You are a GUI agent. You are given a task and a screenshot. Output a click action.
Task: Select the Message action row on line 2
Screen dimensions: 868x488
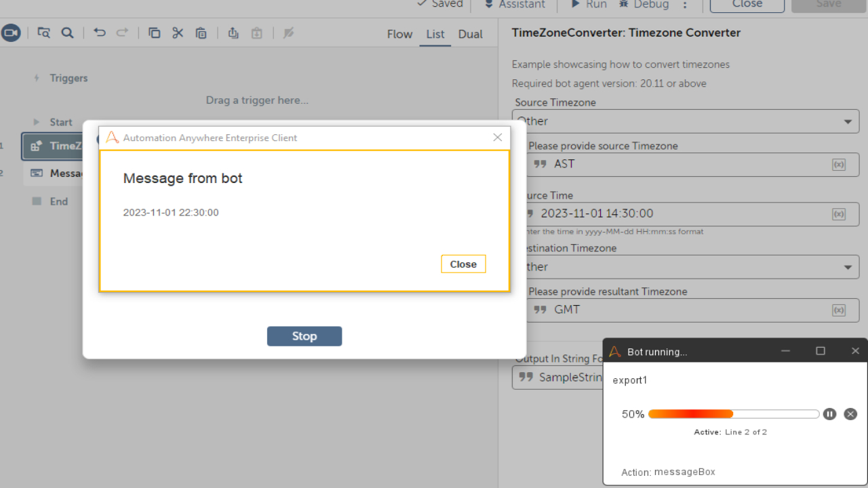click(53, 174)
